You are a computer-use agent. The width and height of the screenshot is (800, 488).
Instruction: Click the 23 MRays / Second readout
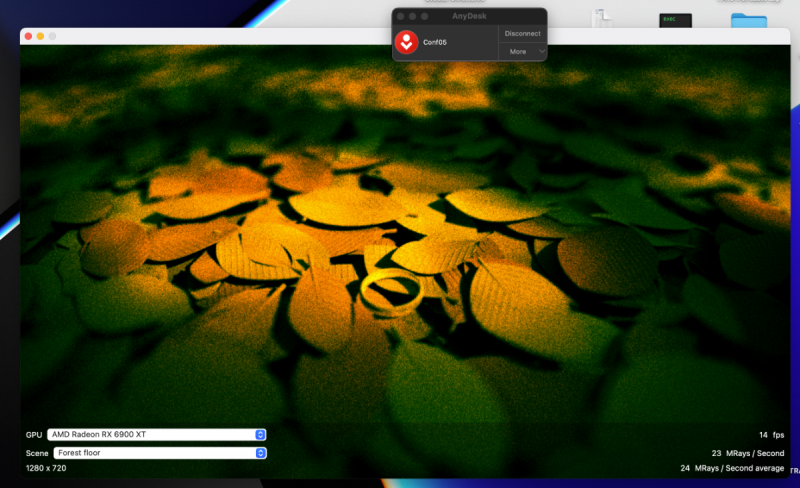[748, 453]
